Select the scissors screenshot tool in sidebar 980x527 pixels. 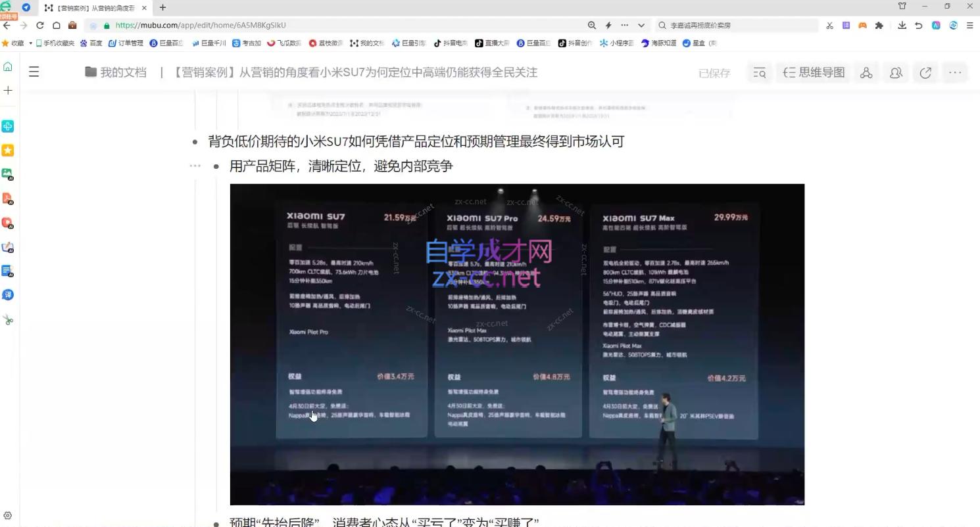pyautogui.click(x=8, y=320)
